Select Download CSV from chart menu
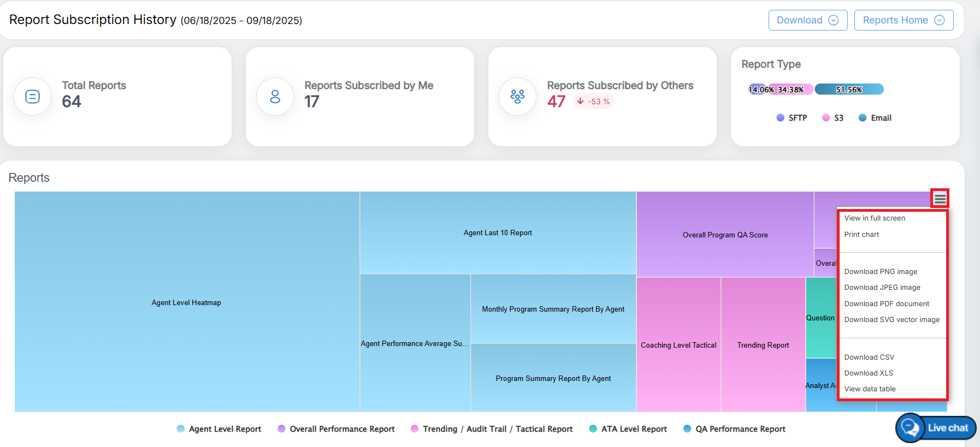 tap(869, 357)
